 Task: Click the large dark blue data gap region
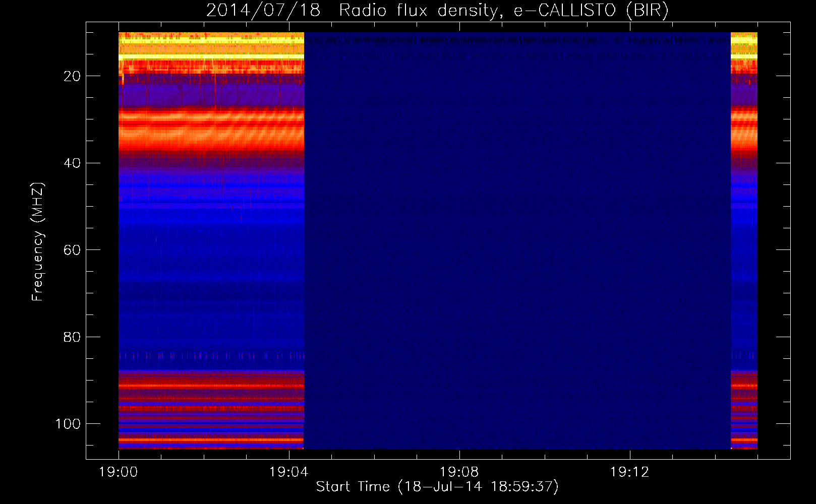coord(517,241)
